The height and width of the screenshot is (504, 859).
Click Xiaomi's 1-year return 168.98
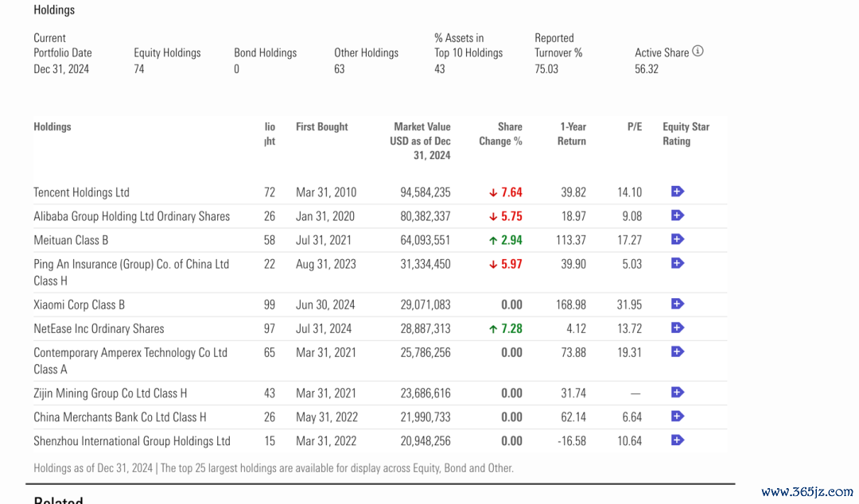click(x=571, y=304)
